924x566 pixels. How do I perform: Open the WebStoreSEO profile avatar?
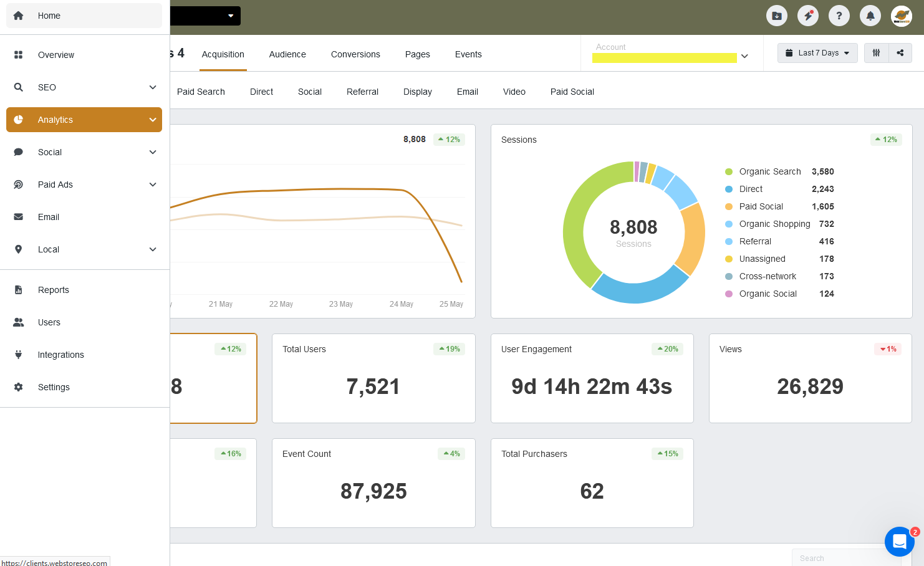point(901,16)
